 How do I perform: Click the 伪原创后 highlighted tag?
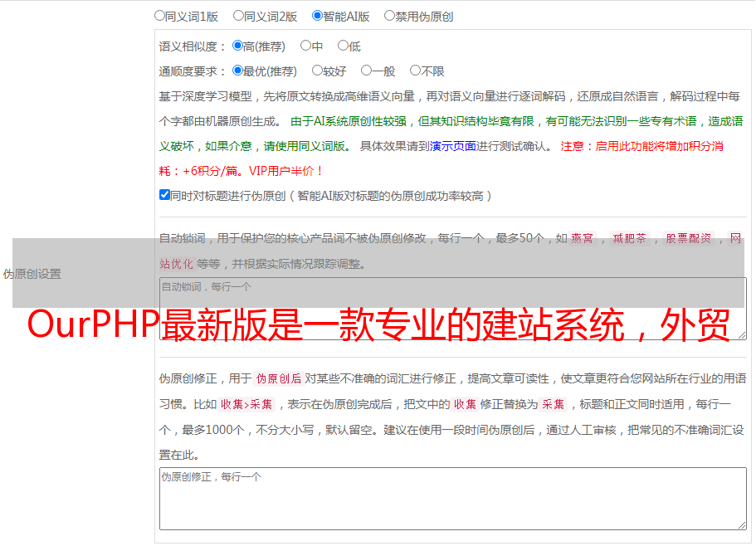pos(278,378)
